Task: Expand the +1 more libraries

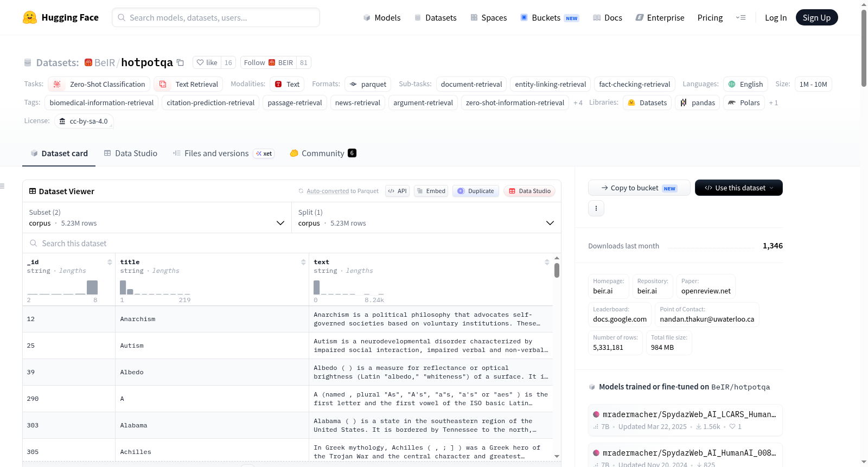Action: click(x=773, y=103)
